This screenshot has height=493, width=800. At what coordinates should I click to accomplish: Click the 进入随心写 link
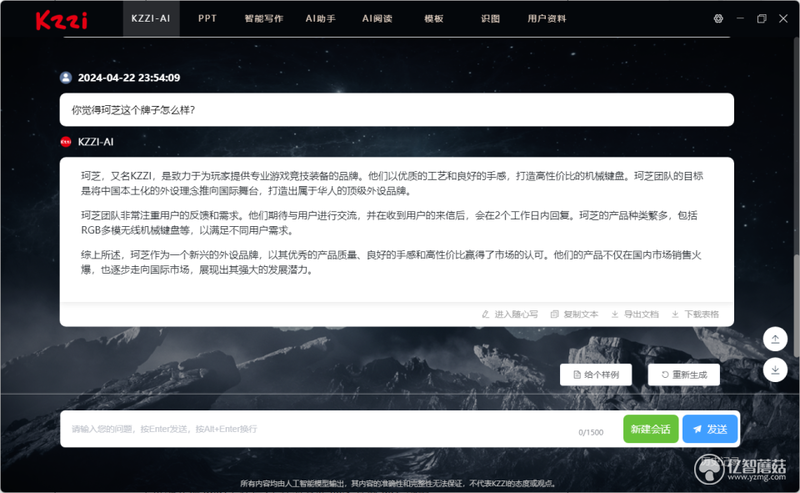516,314
